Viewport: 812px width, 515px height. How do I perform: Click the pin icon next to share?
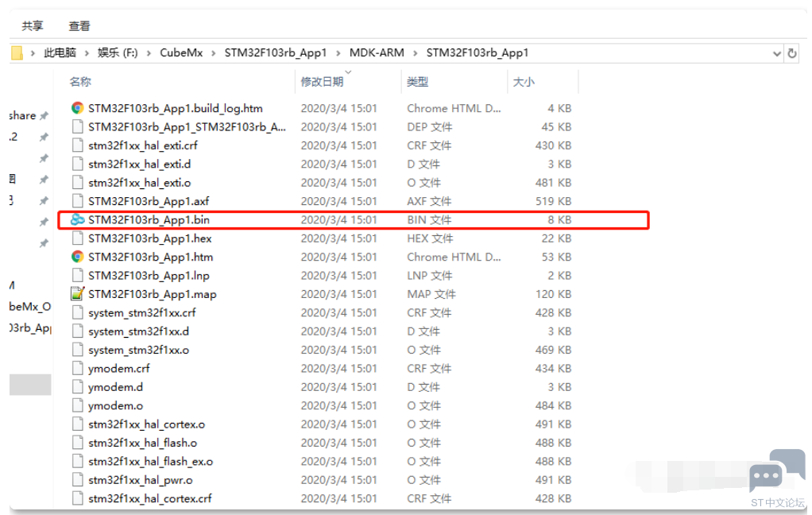click(x=44, y=116)
